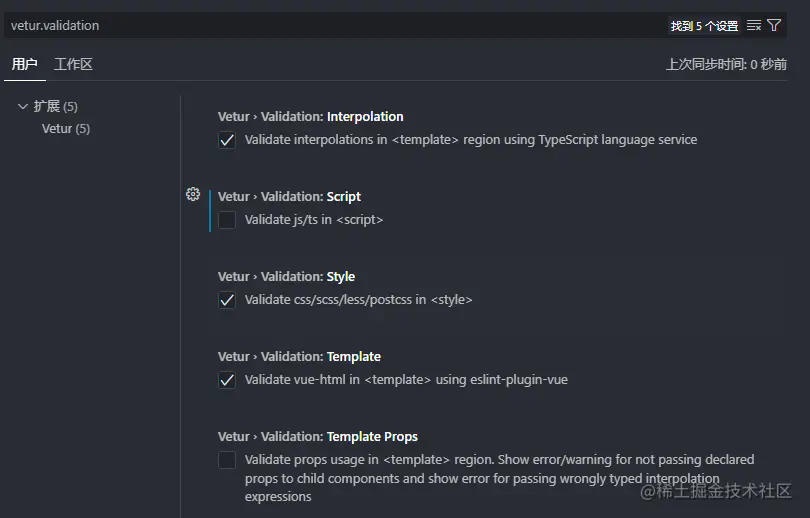
Task: Uncheck Validation: Template checkbox
Action: click(x=227, y=380)
